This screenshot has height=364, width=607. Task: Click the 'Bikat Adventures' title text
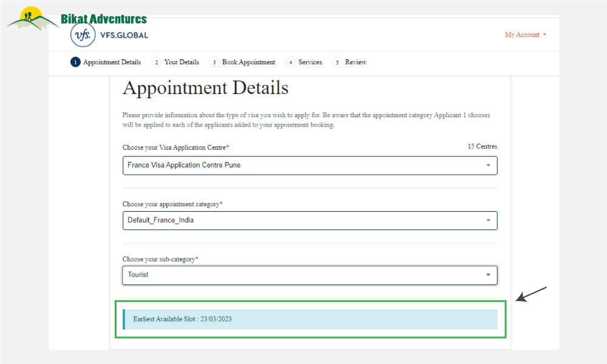pyautogui.click(x=104, y=19)
